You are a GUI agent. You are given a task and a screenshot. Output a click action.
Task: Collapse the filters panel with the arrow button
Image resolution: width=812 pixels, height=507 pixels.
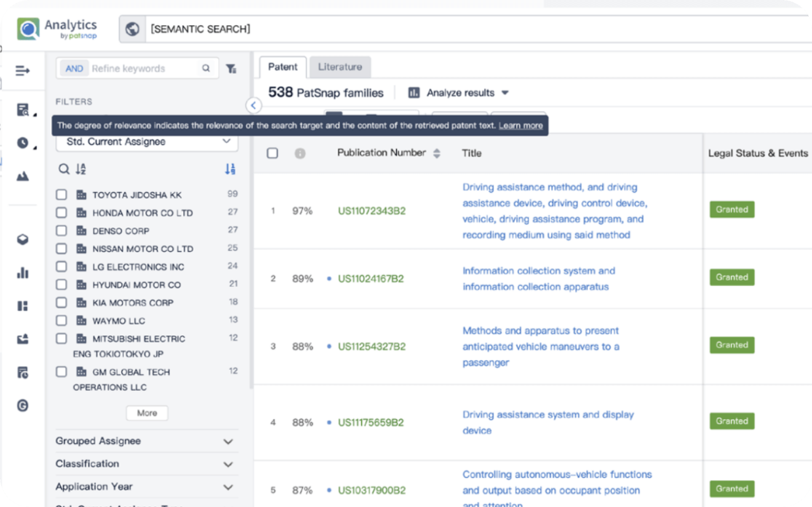pos(253,105)
